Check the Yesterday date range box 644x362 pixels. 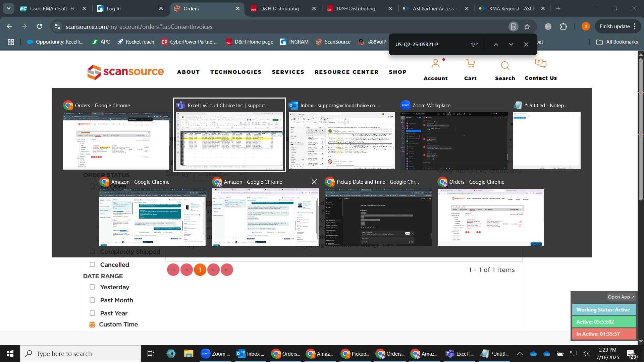(x=92, y=287)
